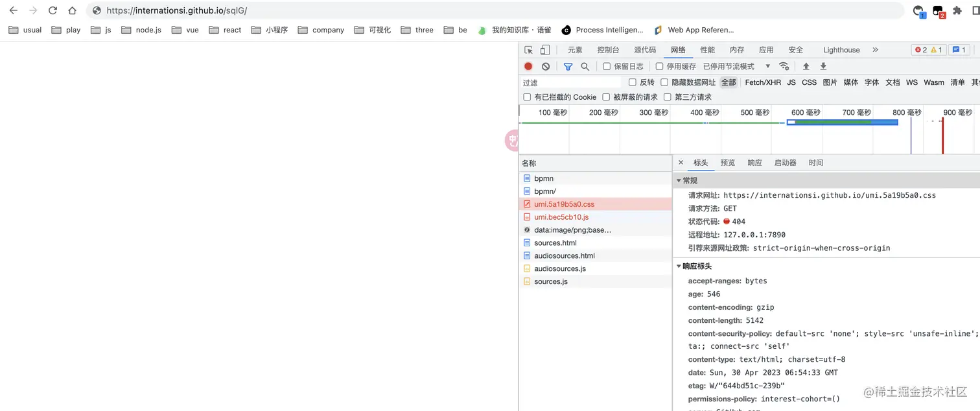Filter requests by CSS type
This screenshot has height=411, width=980.
(x=809, y=82)
